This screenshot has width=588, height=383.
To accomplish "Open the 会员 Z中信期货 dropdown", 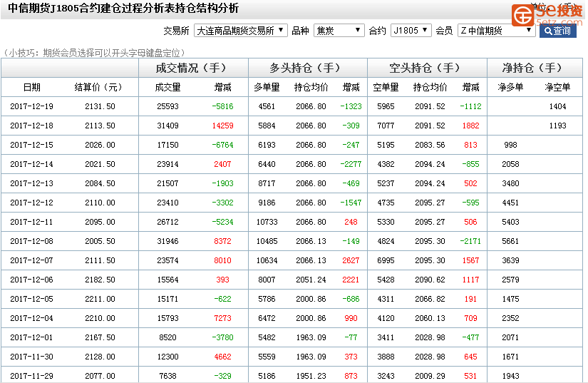I will [x=497, y=31].
